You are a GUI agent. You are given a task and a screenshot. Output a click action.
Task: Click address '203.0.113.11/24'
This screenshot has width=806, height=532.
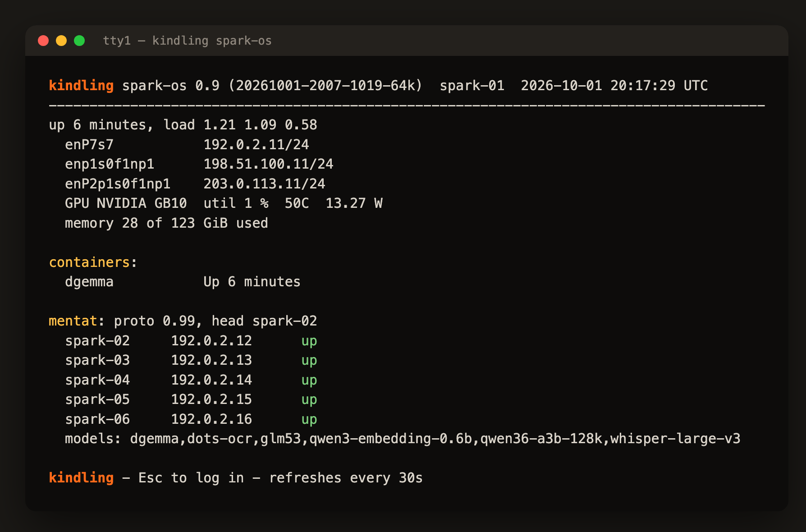pyautogui.click(x=265, y=184)
